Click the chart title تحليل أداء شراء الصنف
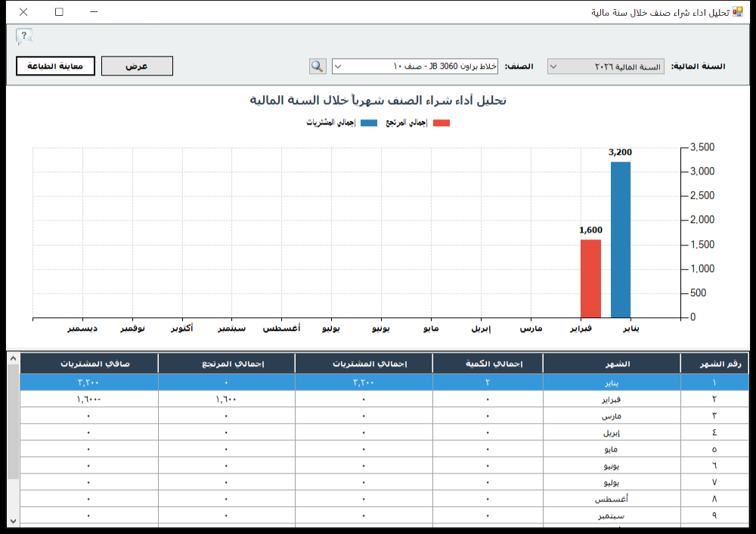756x534 pixels. tap(378, 100)
